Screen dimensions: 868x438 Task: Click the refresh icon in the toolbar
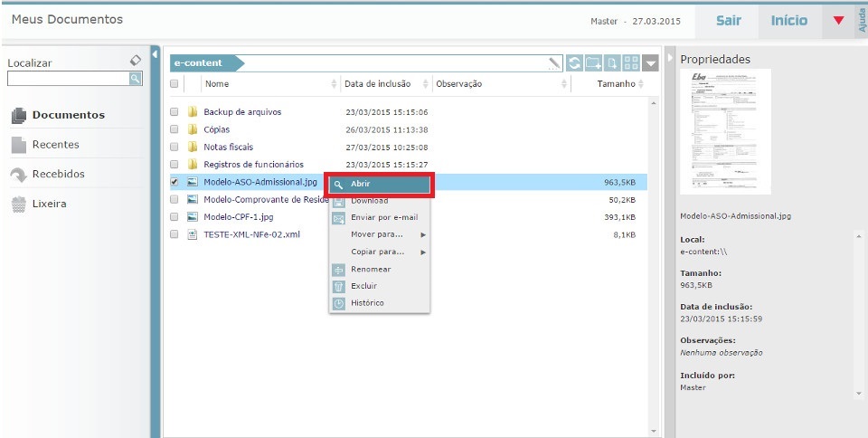pyautogui.click(x=575, y=63)
